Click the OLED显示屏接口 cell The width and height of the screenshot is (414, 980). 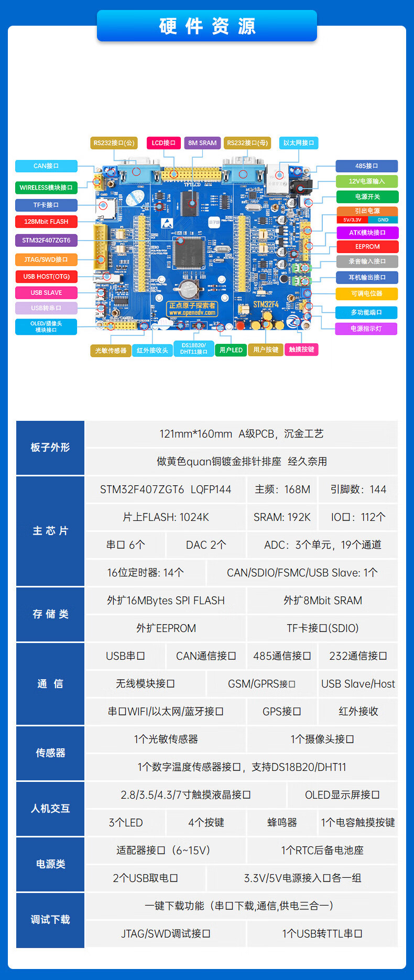[343, 795]
